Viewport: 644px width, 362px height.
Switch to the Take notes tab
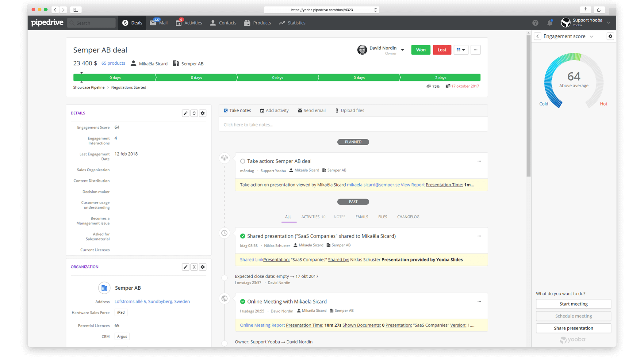237,111
